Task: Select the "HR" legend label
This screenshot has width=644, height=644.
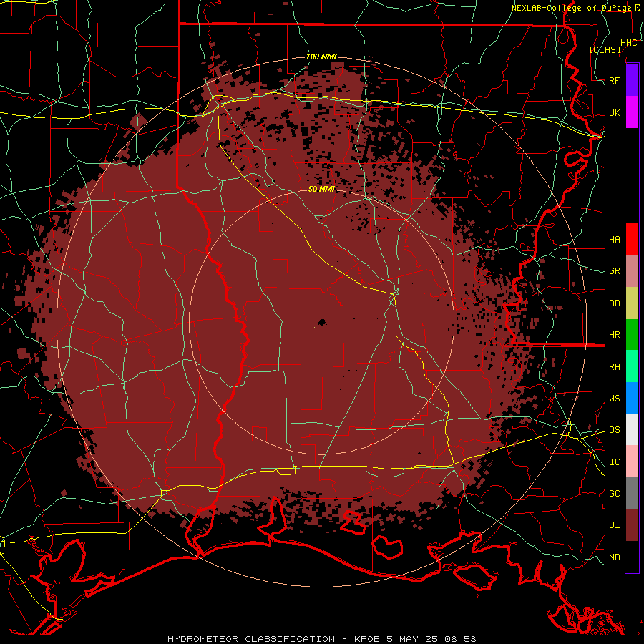Action: pyautogui.click(x=614, y=335)
